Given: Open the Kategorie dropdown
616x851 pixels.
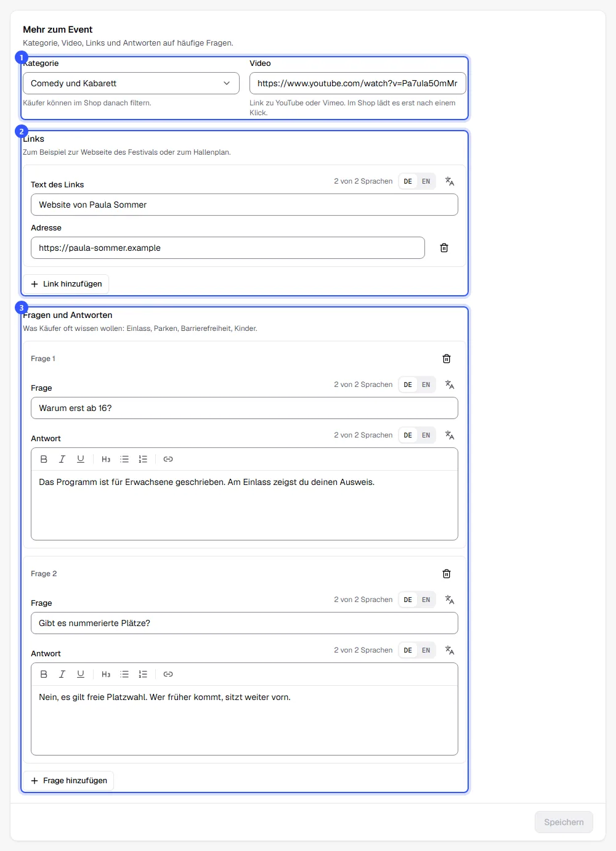Looking at the screenshot, I should [x=131, y=83].
